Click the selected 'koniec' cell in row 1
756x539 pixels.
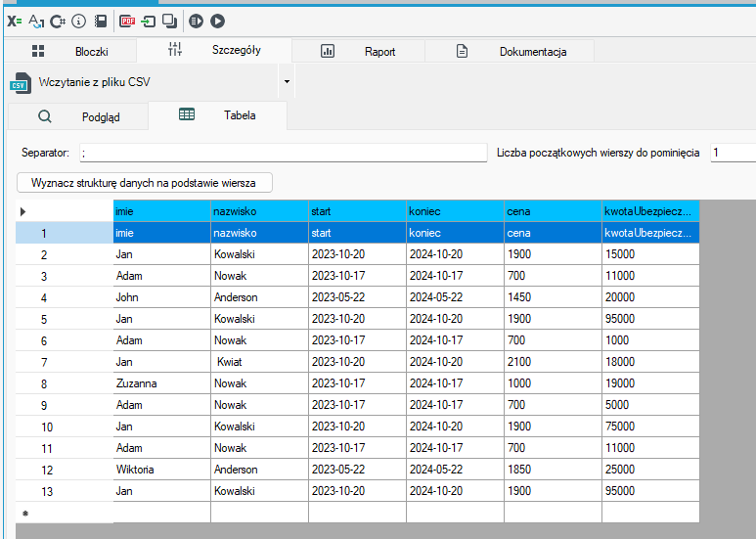(456, 233)
